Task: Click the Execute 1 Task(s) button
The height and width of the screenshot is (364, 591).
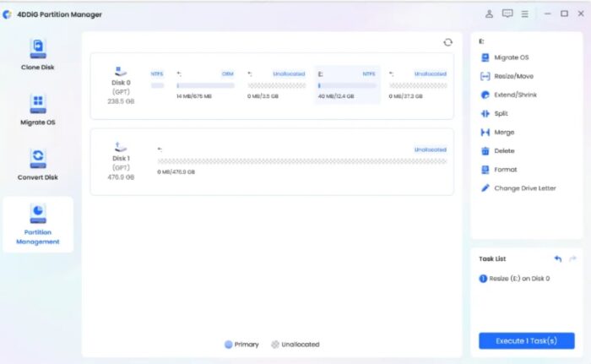Action: tap(527, 340)
